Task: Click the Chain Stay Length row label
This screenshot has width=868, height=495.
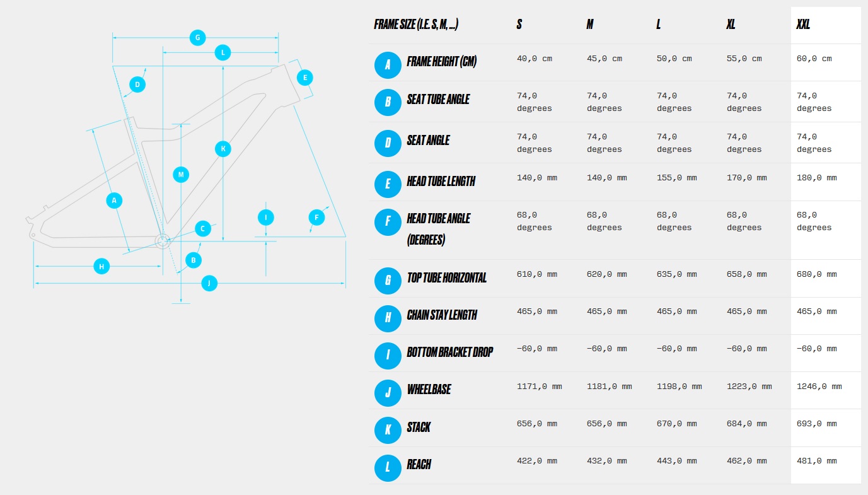Action: (442, 315)
